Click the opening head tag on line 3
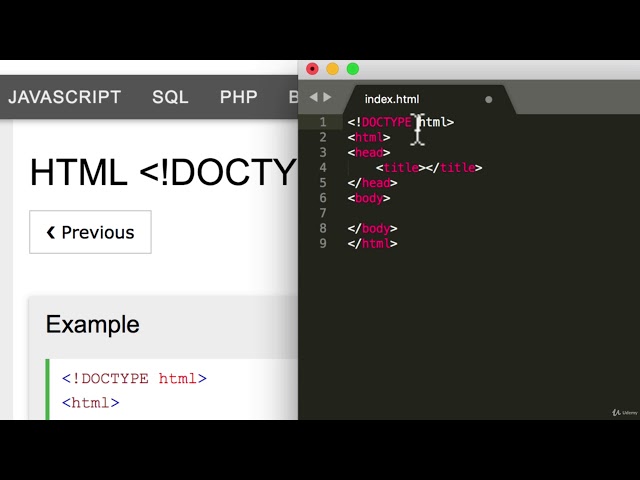The width and height of the screenshot is (640, 480). (369, 152)
